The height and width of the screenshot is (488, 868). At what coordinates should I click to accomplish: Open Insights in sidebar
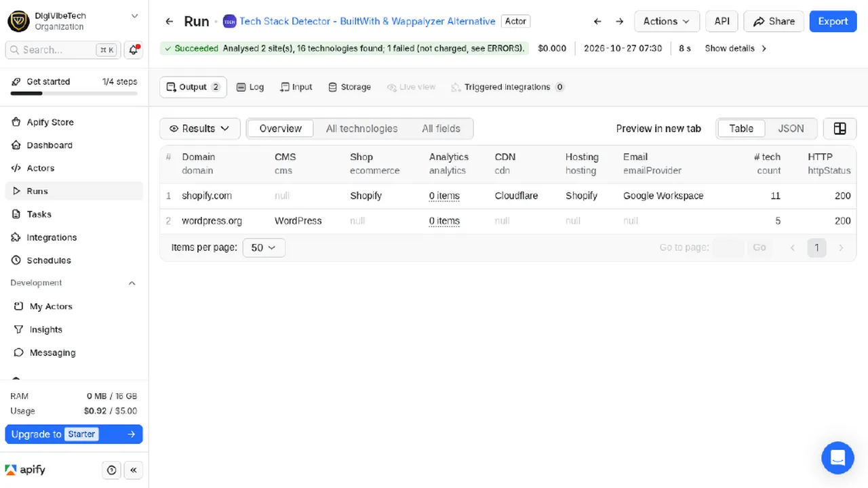click(x=74, y=329)
